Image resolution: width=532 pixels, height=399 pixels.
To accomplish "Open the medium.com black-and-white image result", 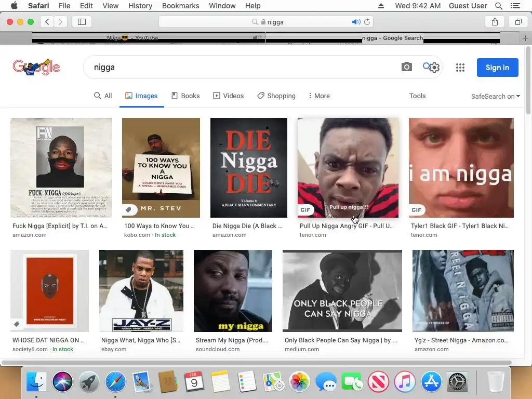I will (342, 291).
